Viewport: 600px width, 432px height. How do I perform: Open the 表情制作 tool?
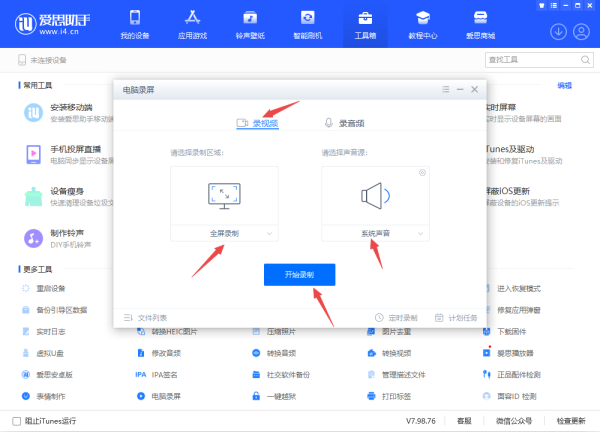[44, 396]
